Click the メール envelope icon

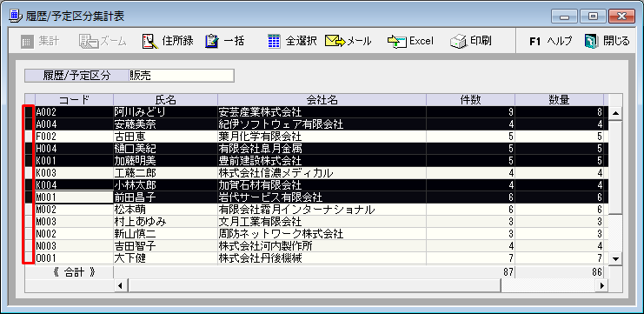coord(335,41)
